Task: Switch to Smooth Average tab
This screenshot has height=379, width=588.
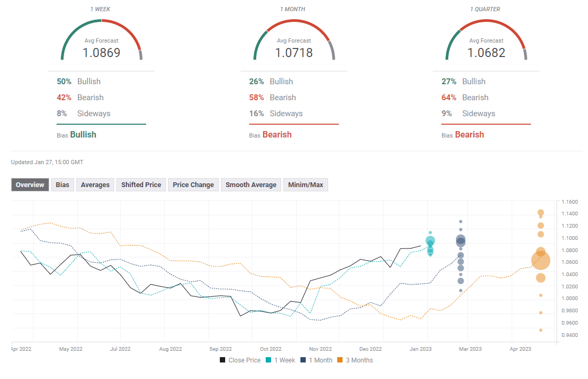Action: 251,185
